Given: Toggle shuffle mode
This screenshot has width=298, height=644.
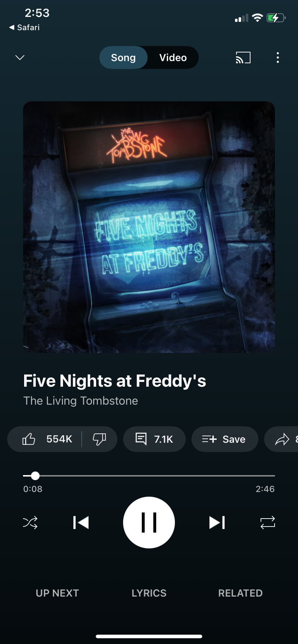Looking at the screenshot, I should (x=30, y=523).
